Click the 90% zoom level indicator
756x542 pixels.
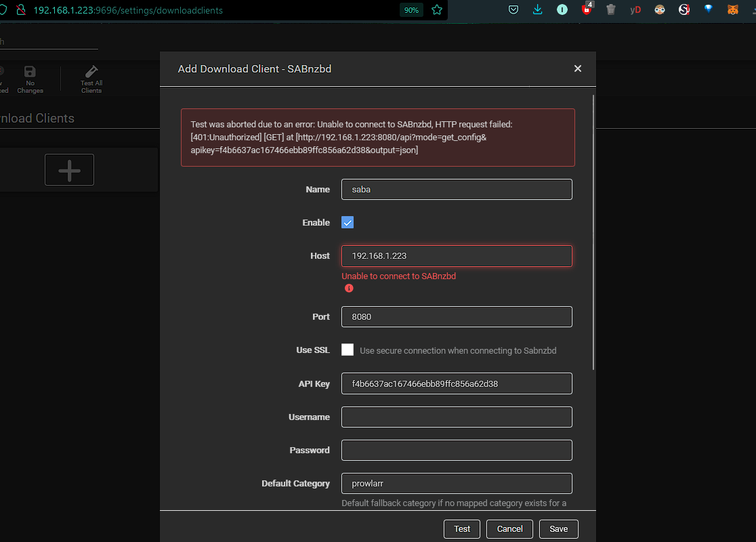411,10
